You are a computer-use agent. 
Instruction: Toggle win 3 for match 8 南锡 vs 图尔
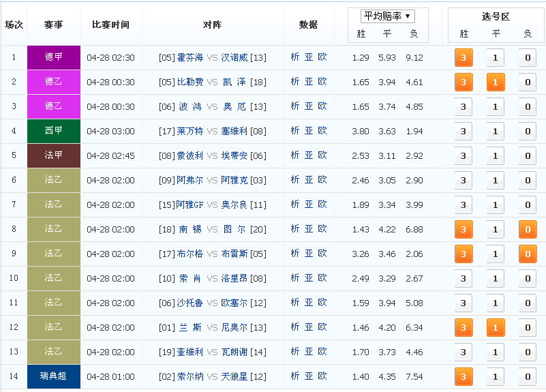(464, 230)
